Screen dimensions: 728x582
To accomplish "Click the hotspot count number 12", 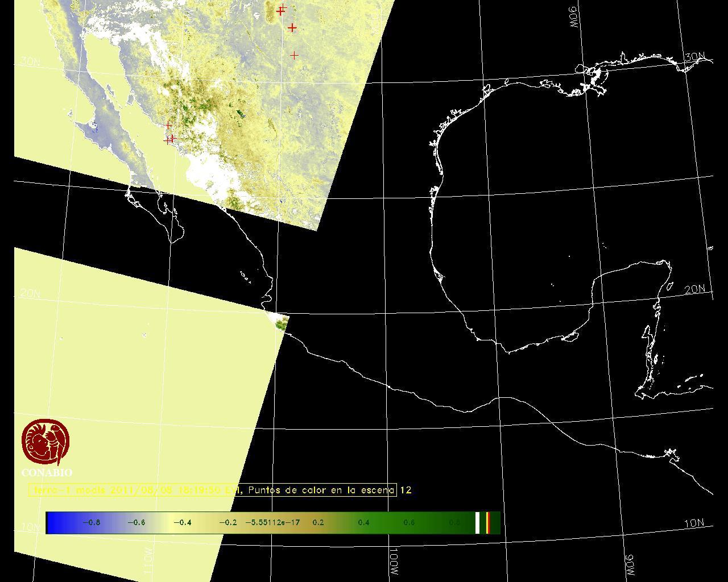I will point(406,490).
